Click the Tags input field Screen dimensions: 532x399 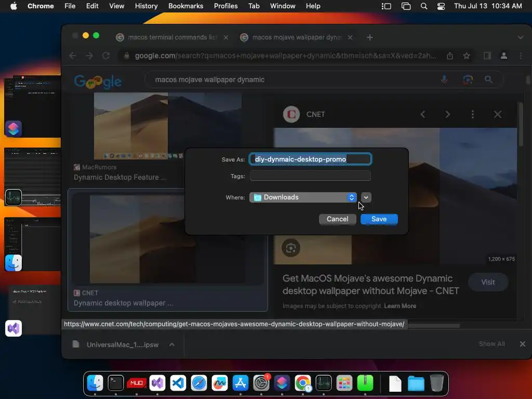pyautogui.click(x=310, y=176)
